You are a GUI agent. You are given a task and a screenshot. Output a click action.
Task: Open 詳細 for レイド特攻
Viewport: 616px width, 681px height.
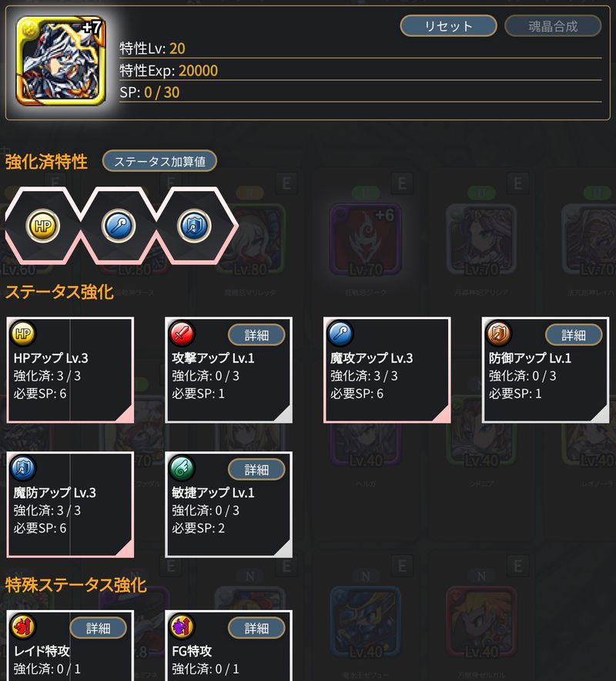coord(98,628)
